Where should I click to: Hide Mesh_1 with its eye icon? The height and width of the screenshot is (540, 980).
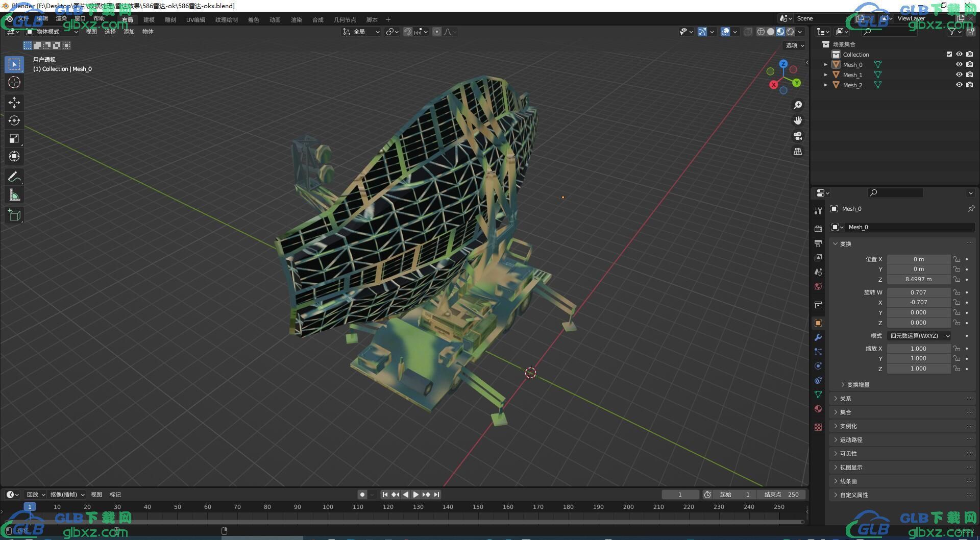[959, 75]
